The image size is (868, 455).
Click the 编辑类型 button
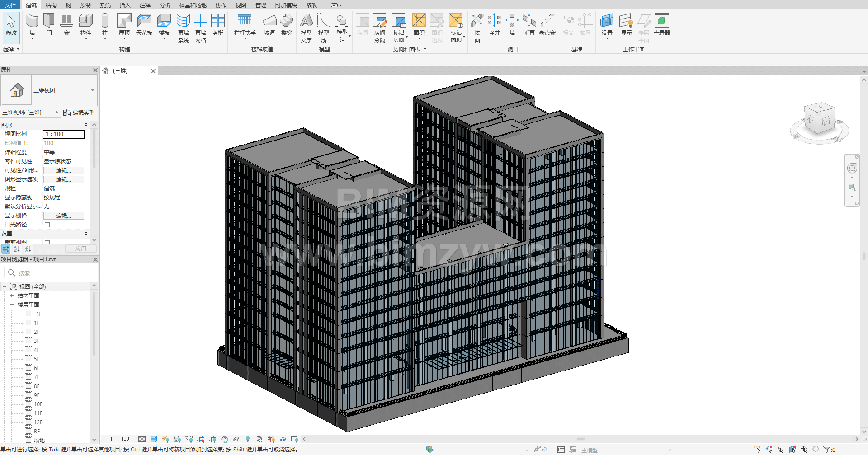click(79, 113)
